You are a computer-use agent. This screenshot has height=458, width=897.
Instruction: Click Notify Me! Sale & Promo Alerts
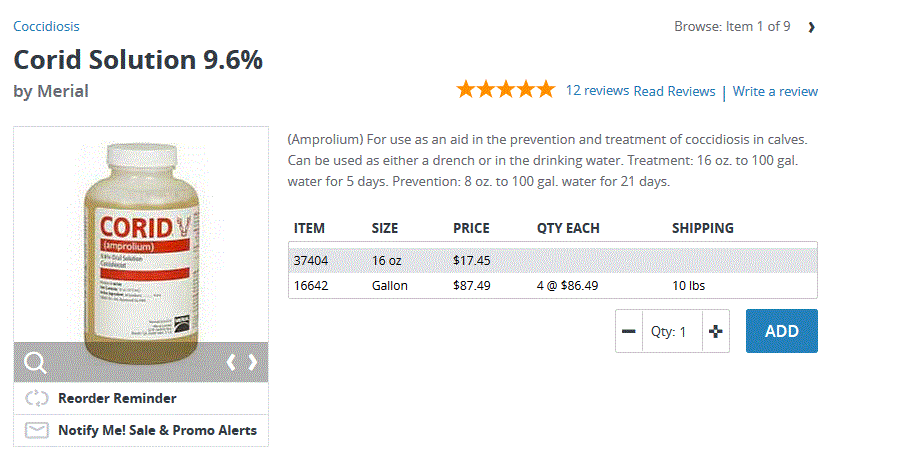tap(157, 430)
